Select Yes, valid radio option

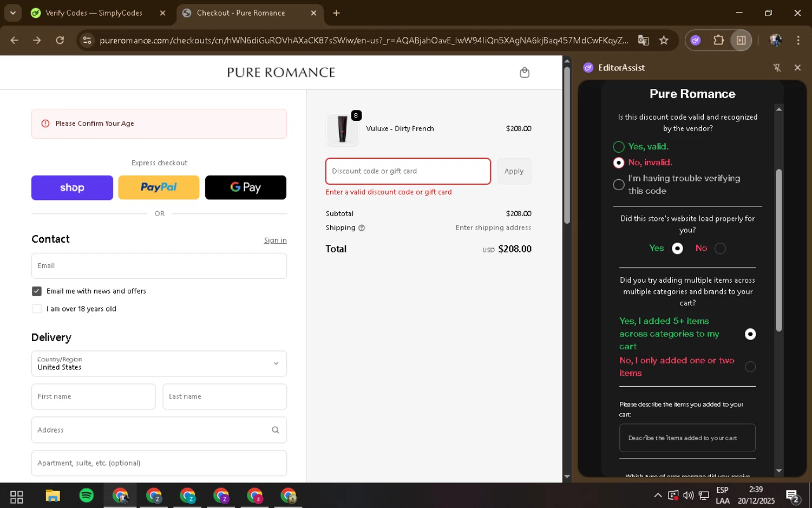(x=619, y=147)
